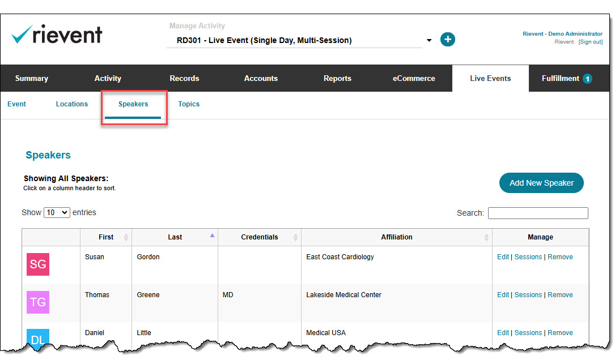Edit the Daniel Little speaker
The width and height of the screenshot is (615, 364).
tap(503, 333)
